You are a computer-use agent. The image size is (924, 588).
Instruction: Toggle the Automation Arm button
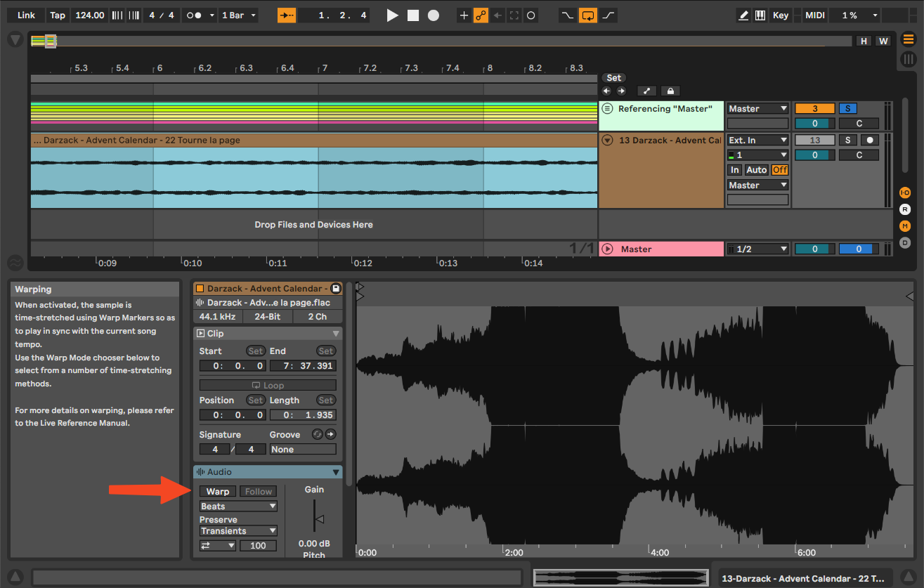[481, 15]
